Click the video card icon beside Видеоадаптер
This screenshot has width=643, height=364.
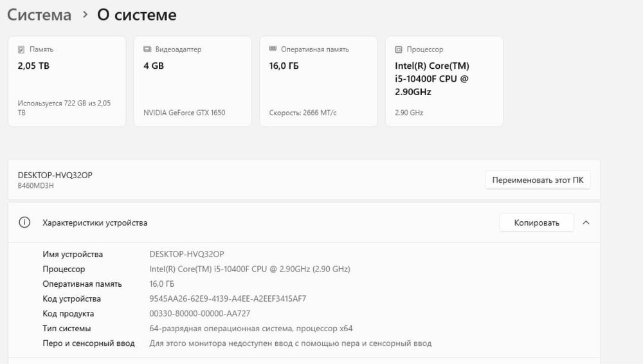147,50
